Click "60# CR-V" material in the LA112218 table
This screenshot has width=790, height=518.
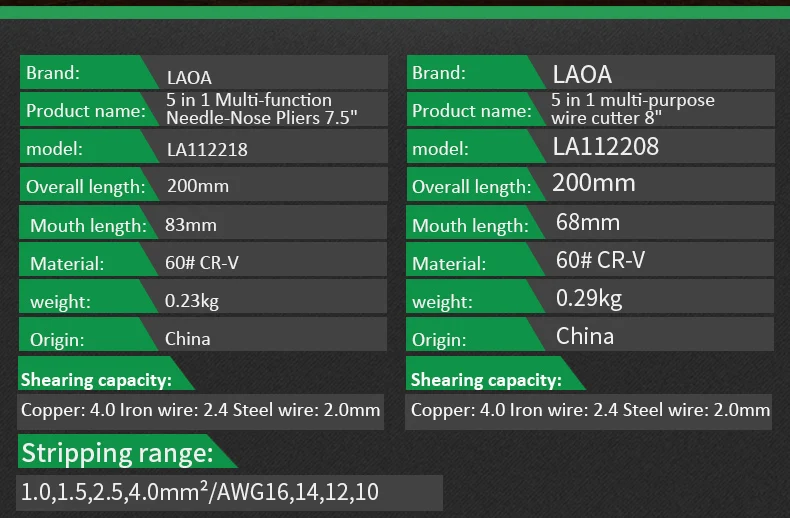202,263
